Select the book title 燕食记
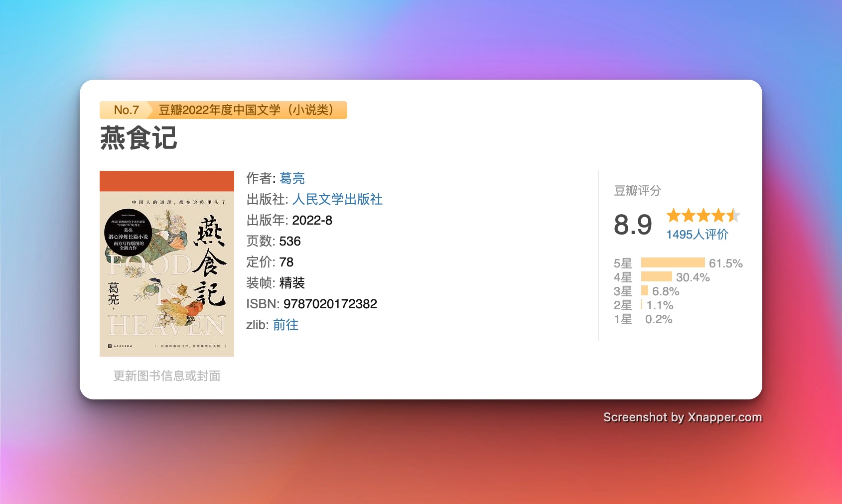 point(139,138)
